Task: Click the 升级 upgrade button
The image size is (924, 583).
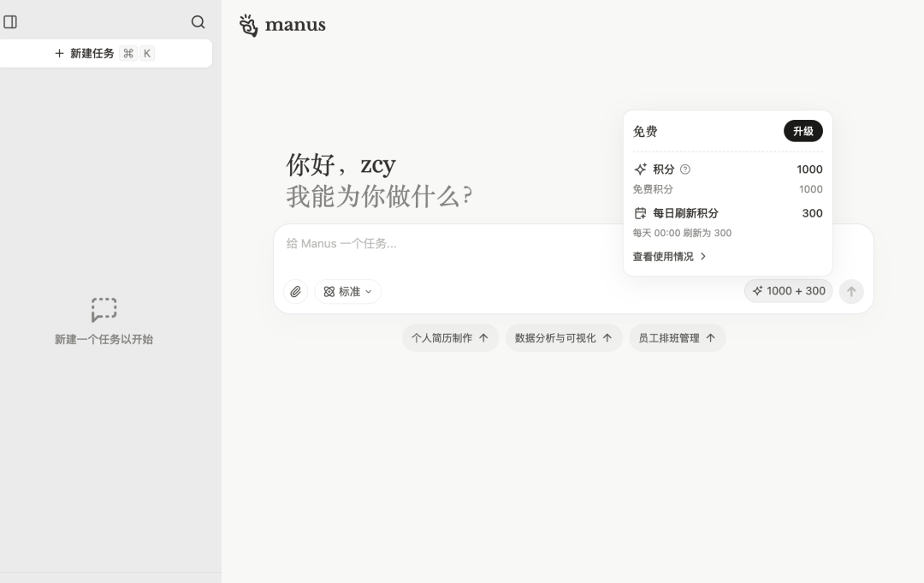Action: (x=803, y=131)
